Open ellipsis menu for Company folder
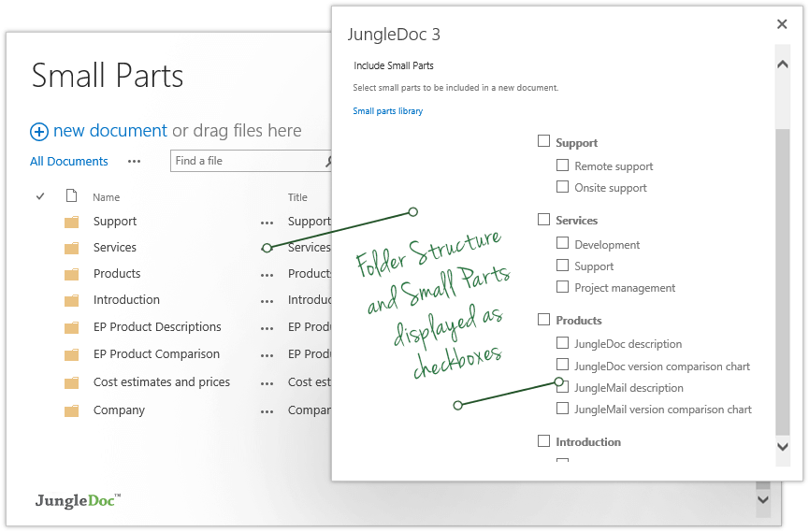 click(267, 412)
